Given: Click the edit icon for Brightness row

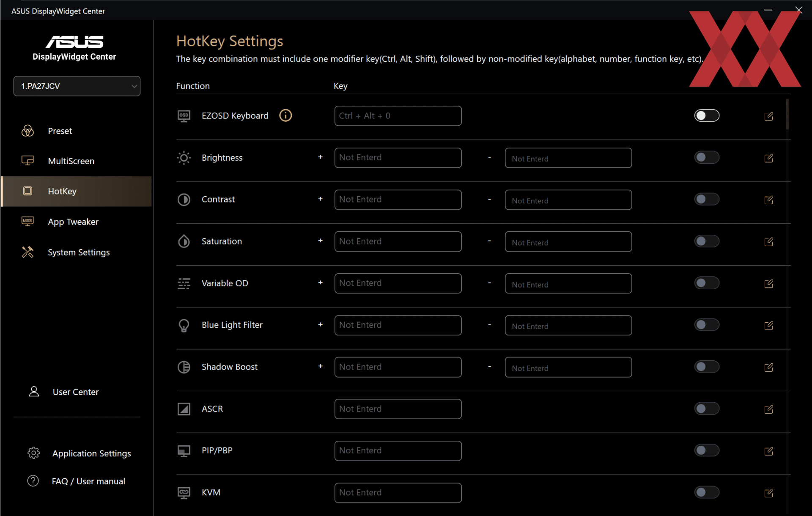Looking at the screenshot, I should [768, 158].
